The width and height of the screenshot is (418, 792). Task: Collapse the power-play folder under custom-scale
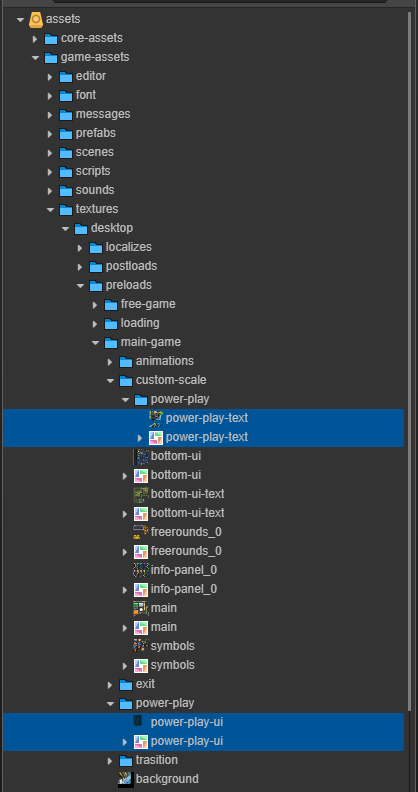[126, 400]
